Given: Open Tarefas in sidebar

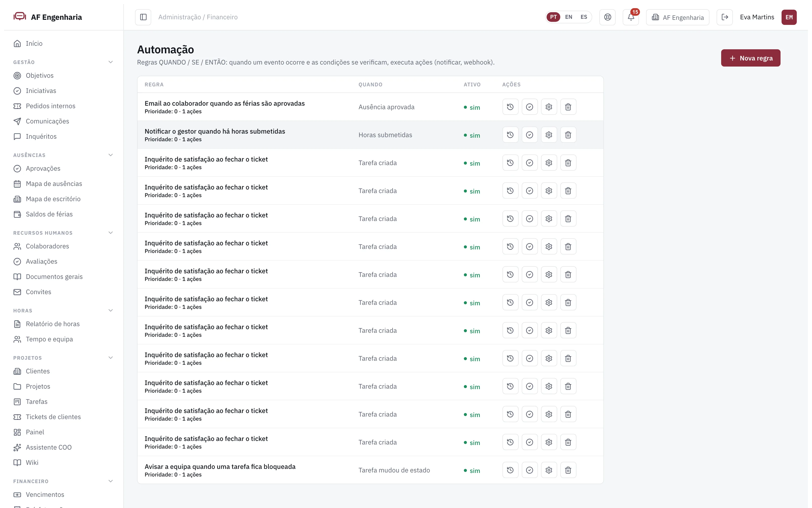Looking at the screenshot, I should pyautogui.click(x=63, y=402).
